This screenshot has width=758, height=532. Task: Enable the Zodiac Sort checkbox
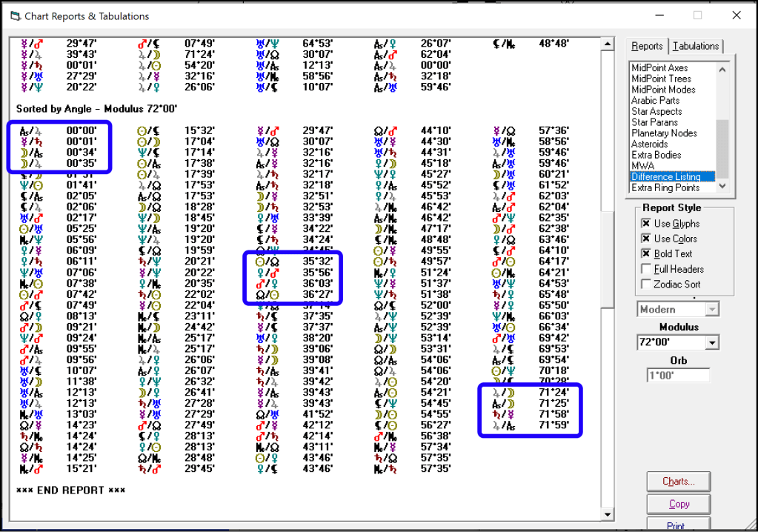point(646,285)
